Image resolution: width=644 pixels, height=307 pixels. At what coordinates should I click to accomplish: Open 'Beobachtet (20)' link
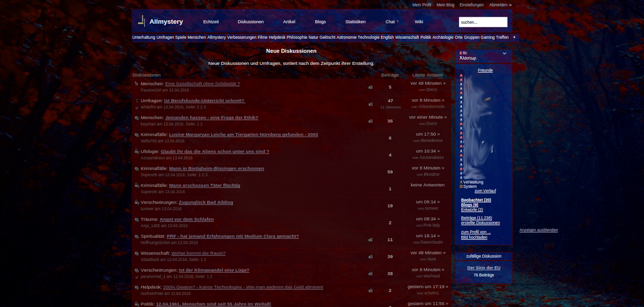tap(476, 200)
